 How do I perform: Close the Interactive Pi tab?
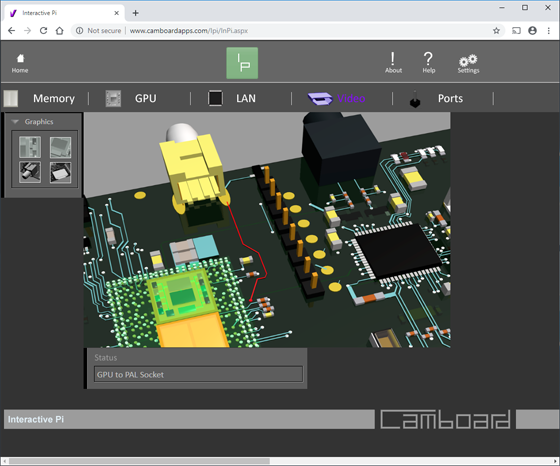[x=116, y=13]
